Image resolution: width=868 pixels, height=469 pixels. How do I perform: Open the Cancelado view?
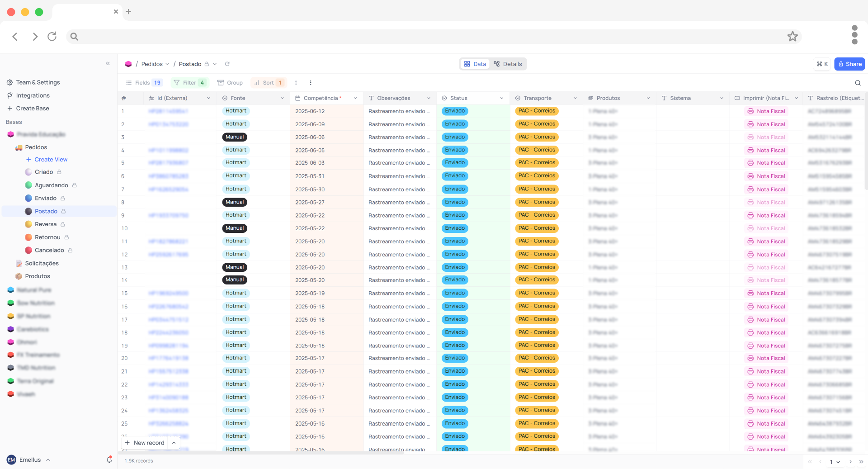click(x=49, y=250)
